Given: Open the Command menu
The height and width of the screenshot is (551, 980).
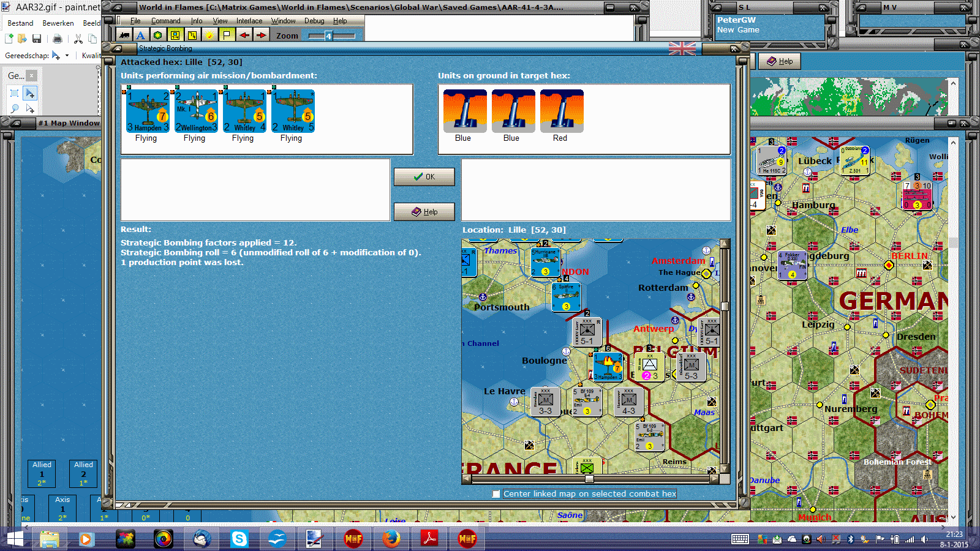Looking at the screenshot, I should pos(165,21).
